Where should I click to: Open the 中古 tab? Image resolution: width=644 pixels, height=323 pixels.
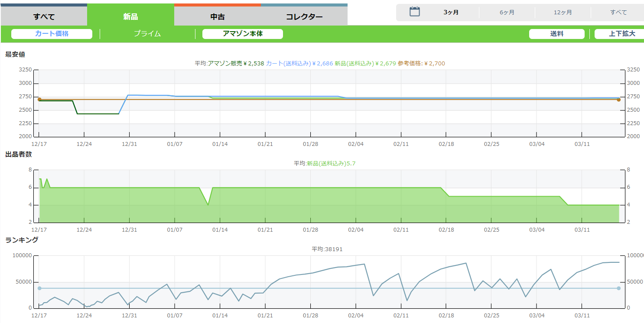pos(217,17)
